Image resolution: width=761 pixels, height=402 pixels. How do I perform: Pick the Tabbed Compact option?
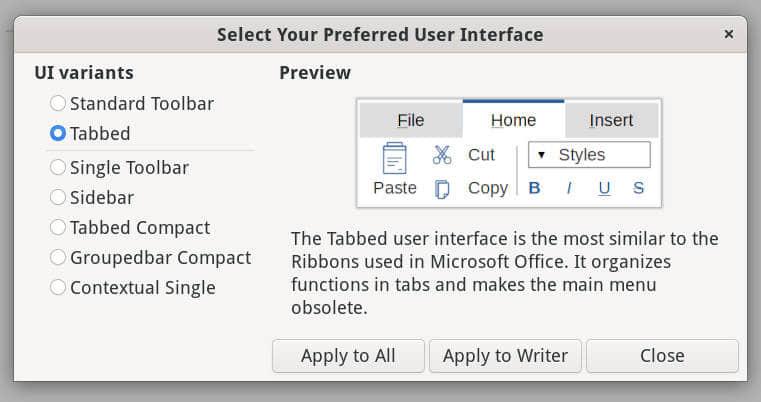coord(58,228)
